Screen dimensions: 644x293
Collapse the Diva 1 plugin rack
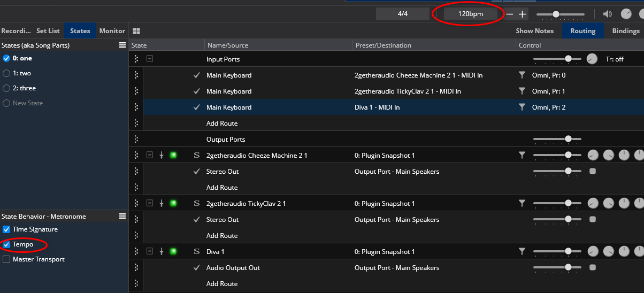pyautogui.click(x=150, y=252)
